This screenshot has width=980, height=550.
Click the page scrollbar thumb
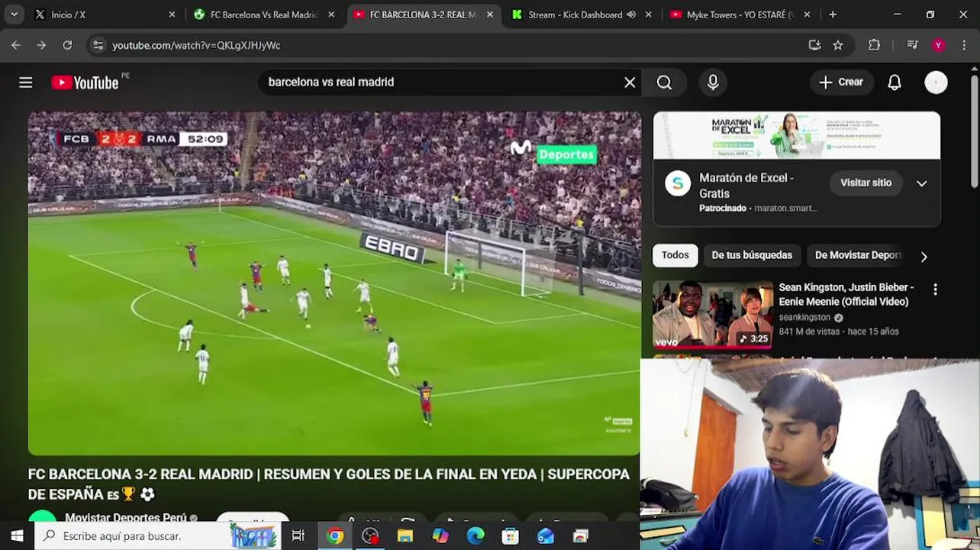coord(974,130)
